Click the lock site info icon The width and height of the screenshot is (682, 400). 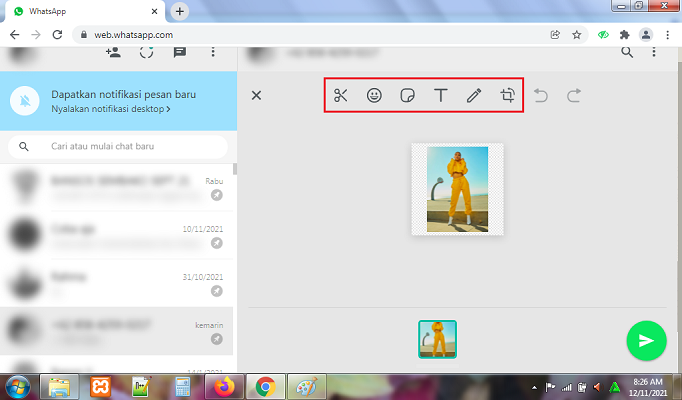pos(84,35)
